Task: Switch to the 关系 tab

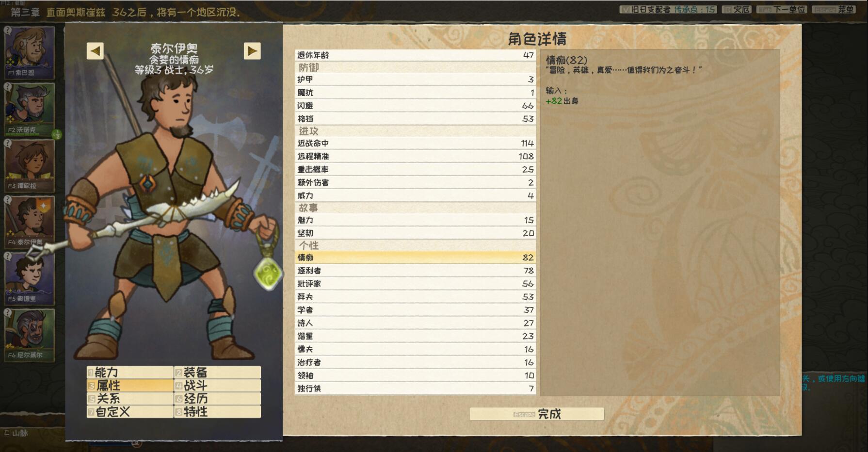Action: 130,399
